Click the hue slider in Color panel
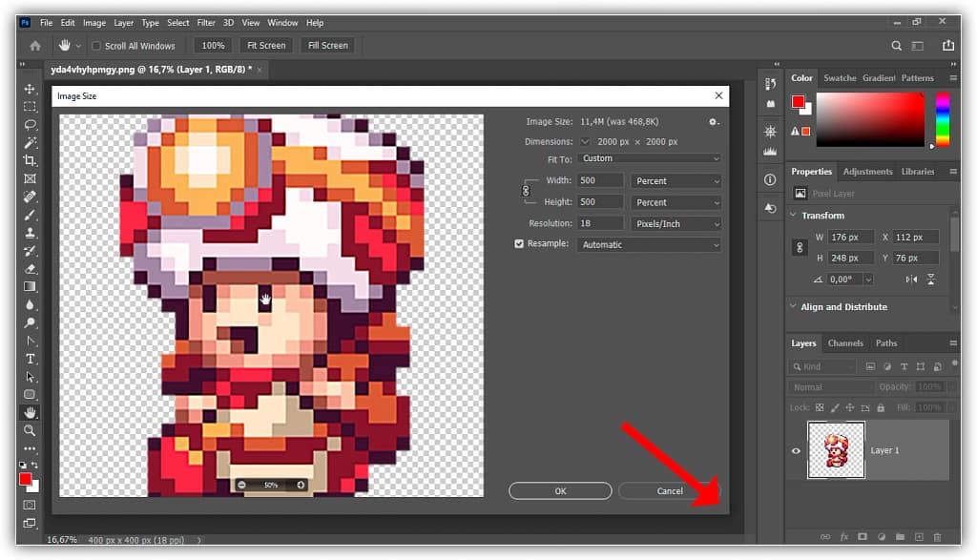 pos(943,119)
